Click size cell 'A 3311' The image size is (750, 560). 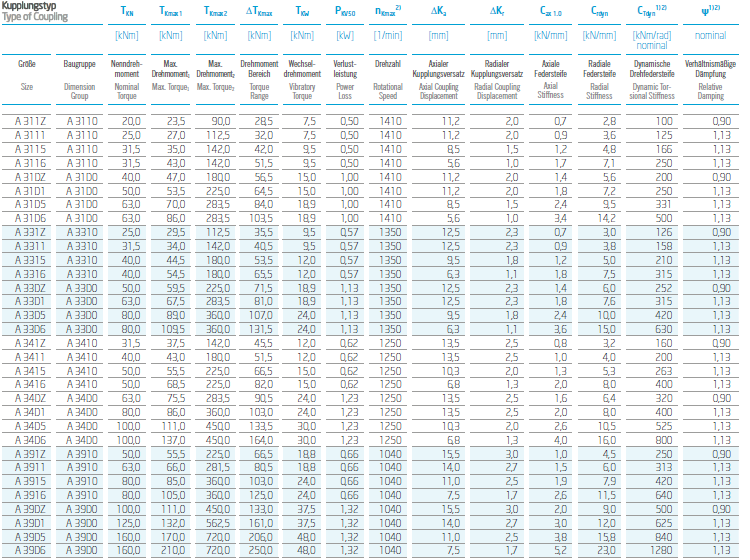coord(30,246)
